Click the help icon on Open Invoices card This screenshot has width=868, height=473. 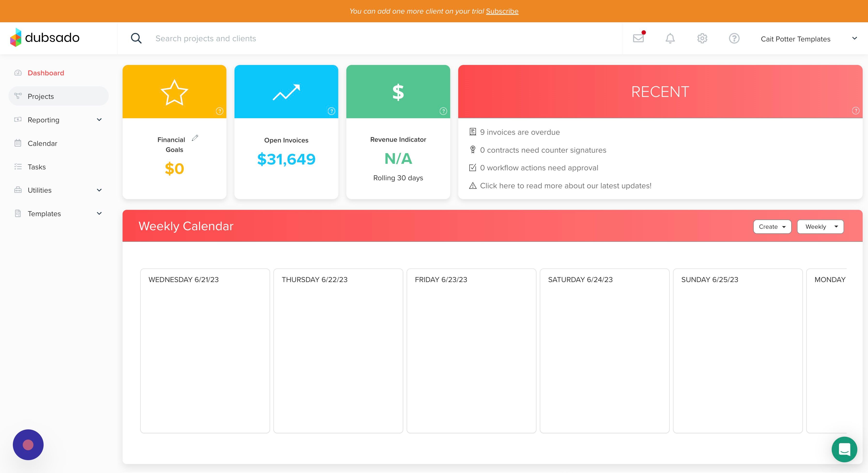(331, 111)
